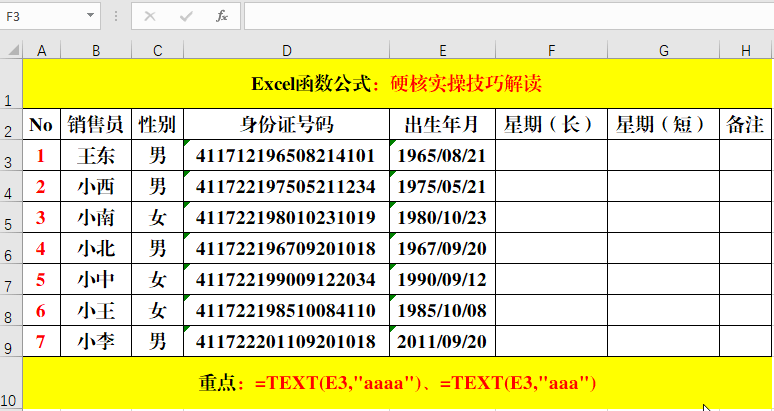The width and height of the screenshot is (774, 411).
Task: Click ID number 411722201109201018
Action: click(286, 341)
